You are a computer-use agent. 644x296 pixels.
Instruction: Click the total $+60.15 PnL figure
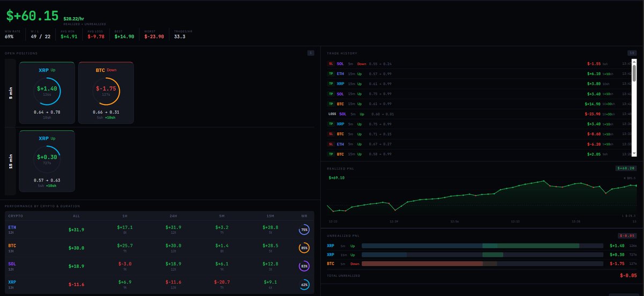[33, 16]
